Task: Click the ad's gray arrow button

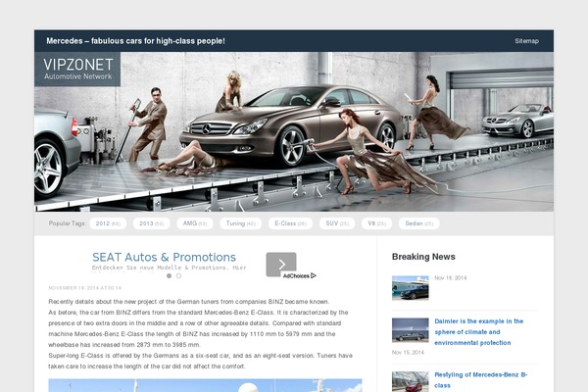Action: [281, 265]
